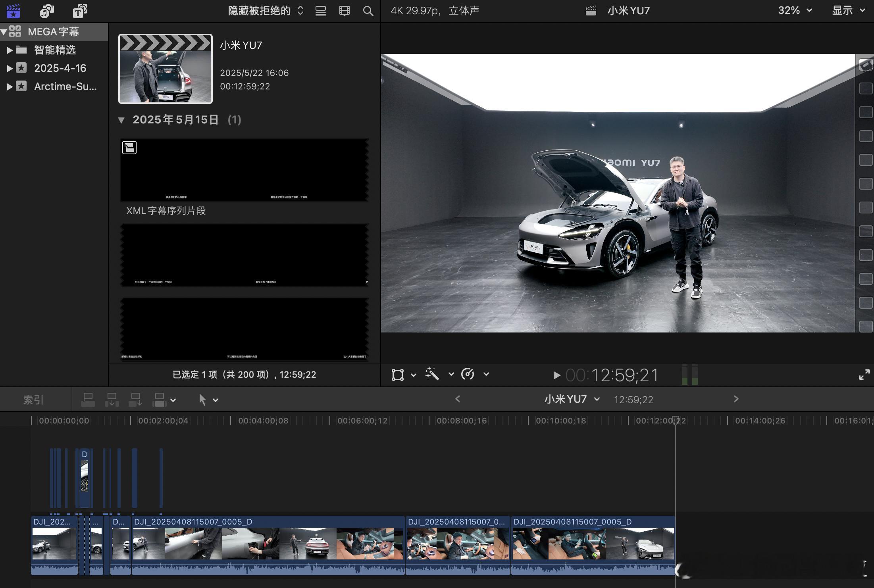Select the MEGA字幕 library row
874x588 pixels.
[x=54, y=32]
